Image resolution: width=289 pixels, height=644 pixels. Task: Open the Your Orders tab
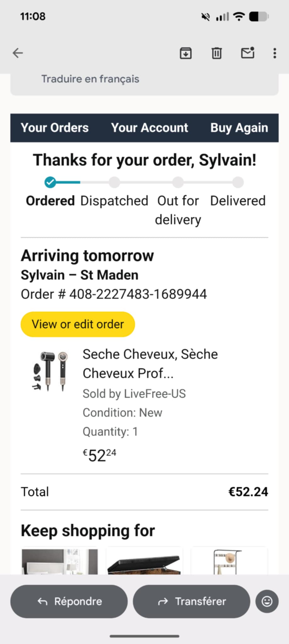55,128
